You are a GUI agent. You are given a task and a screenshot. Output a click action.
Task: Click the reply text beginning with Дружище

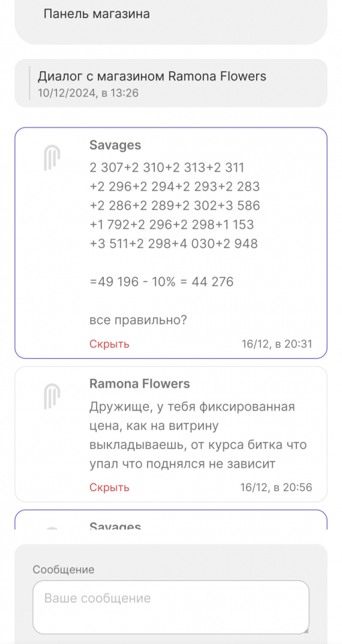(198, 436)
